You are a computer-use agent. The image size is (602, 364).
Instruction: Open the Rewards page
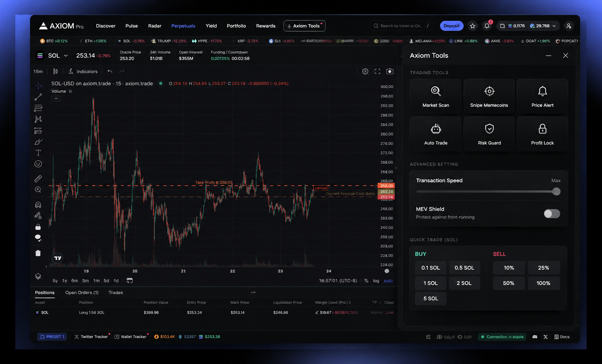[266, 26]
